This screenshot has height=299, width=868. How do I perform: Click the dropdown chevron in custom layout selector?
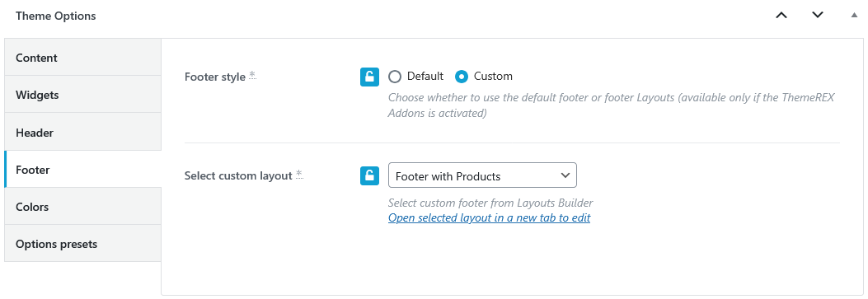pos(565,175)
